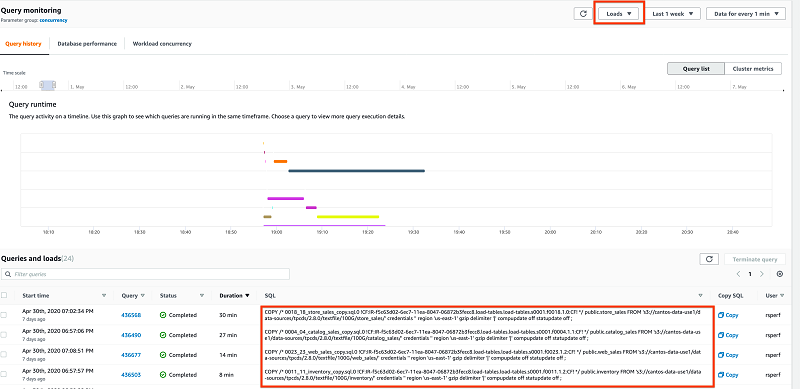Show the Cluster metrics view

pyautogui.click(x=753, y=68)
